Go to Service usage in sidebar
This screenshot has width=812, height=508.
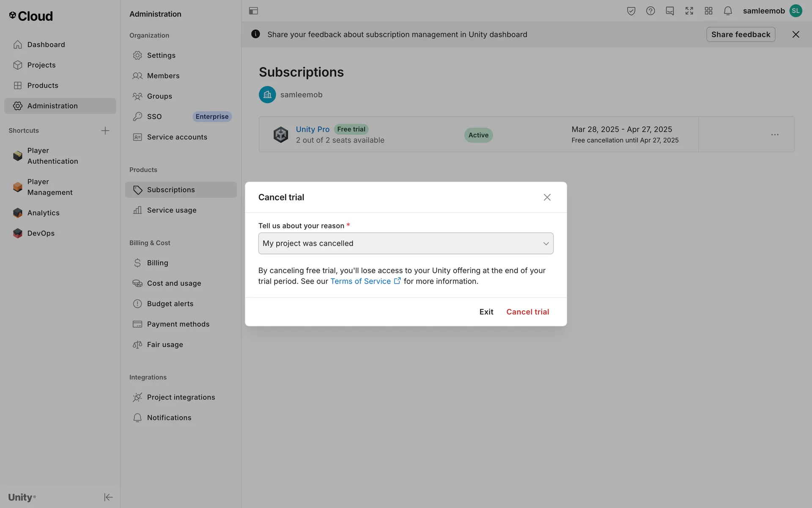tap(171, 210)
